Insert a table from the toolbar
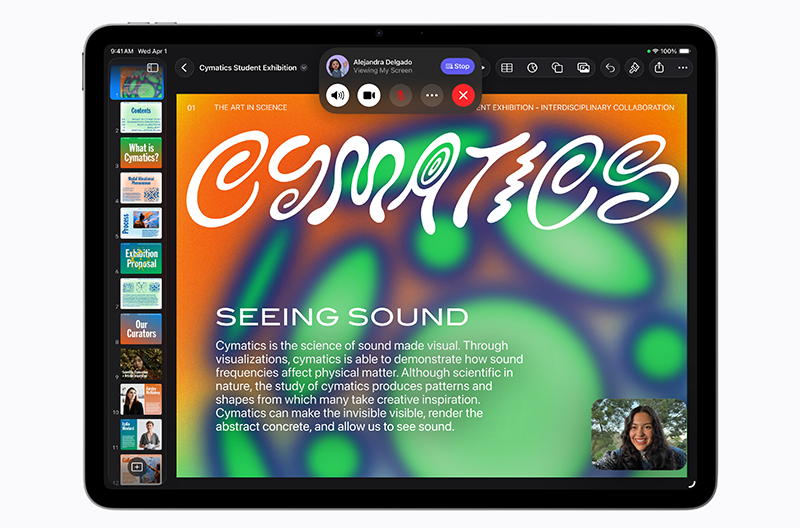 tap(507, 68)
